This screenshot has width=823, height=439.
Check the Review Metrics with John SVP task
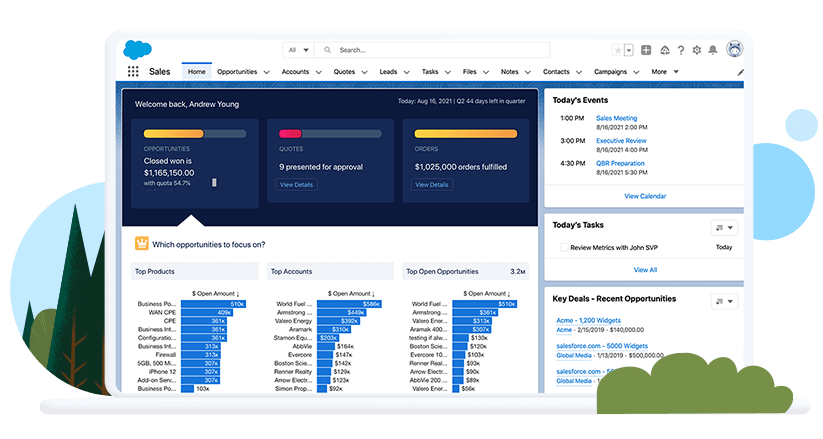coord(562,247)
